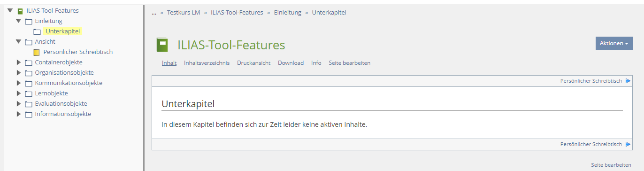Click the yellow page icon for Persönlicher Schreibtisch
Viewport: 644px width, 171px height.
[x=37, y=52]
